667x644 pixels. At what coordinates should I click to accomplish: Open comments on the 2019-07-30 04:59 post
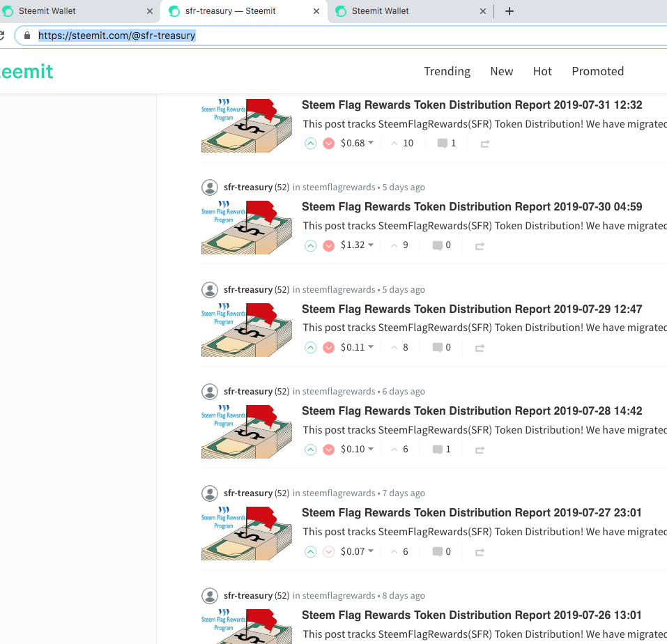[x=442, y=245]
